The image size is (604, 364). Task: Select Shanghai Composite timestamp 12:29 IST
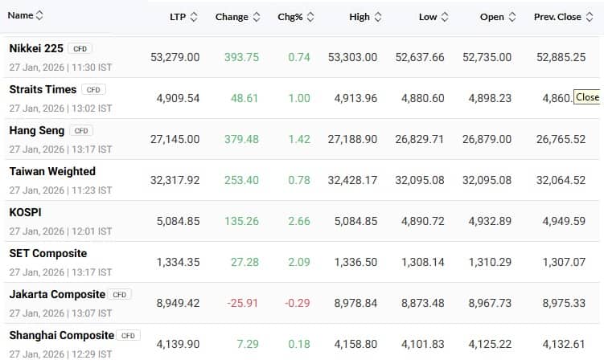point(91,354)
